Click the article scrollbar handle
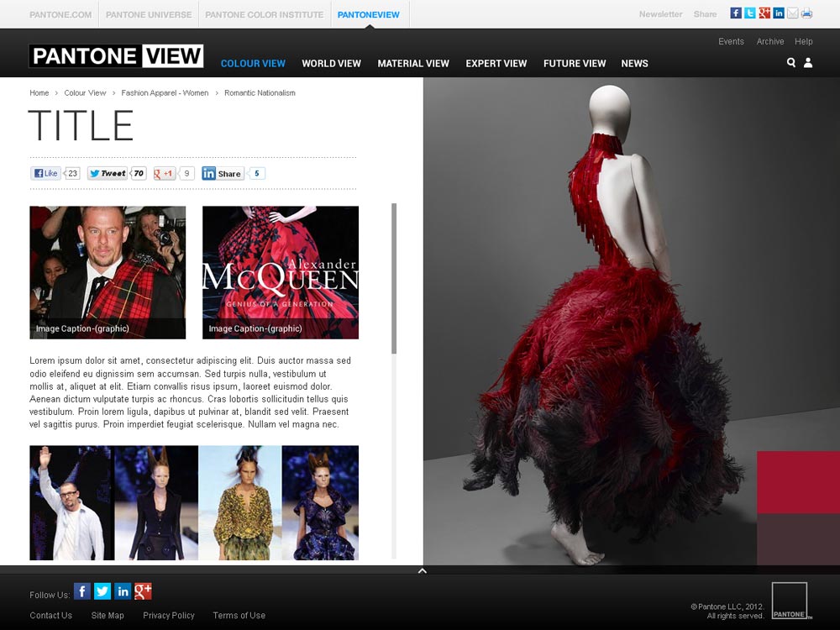 coord(394,279)
